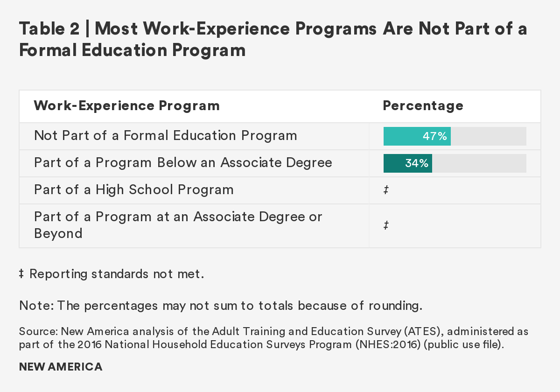This screenshot has height=392, width=560.
Task: Select the Associate Degree or Beyond row label
Action: coord(178,225)
